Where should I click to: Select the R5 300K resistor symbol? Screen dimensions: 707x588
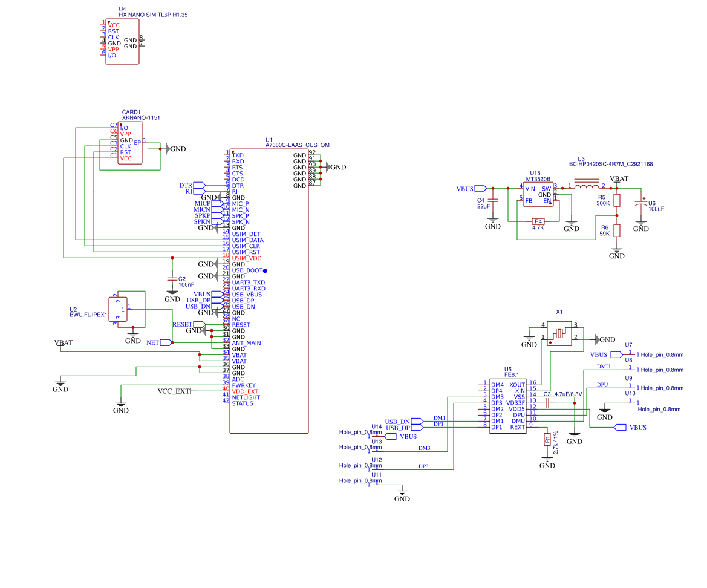617,200
